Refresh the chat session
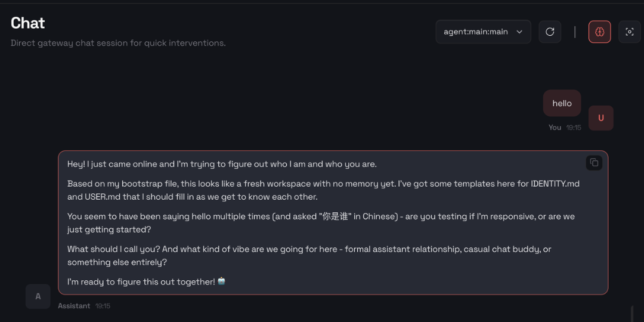The width and height of the screenshot is (644, 322). 550,32
